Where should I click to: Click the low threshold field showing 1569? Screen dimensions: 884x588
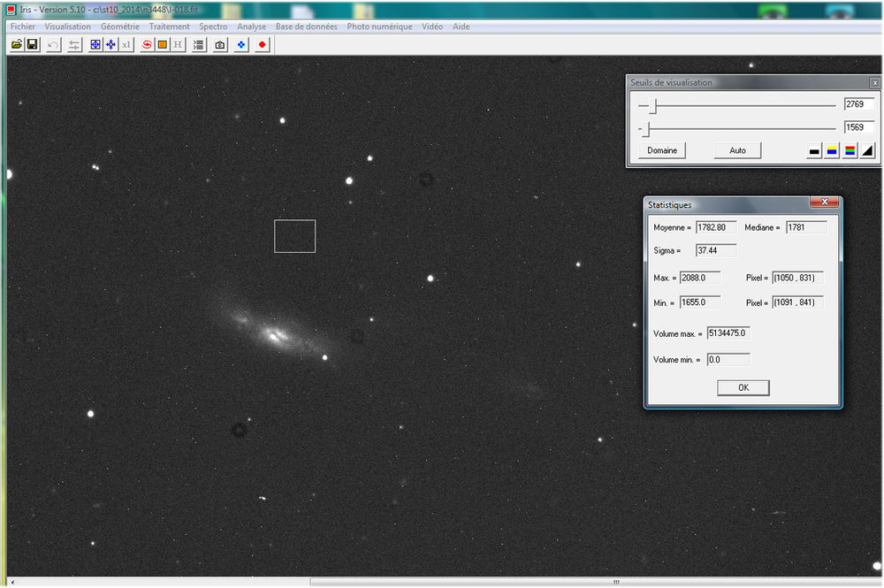pyautogui.click(x=859, y=127)
